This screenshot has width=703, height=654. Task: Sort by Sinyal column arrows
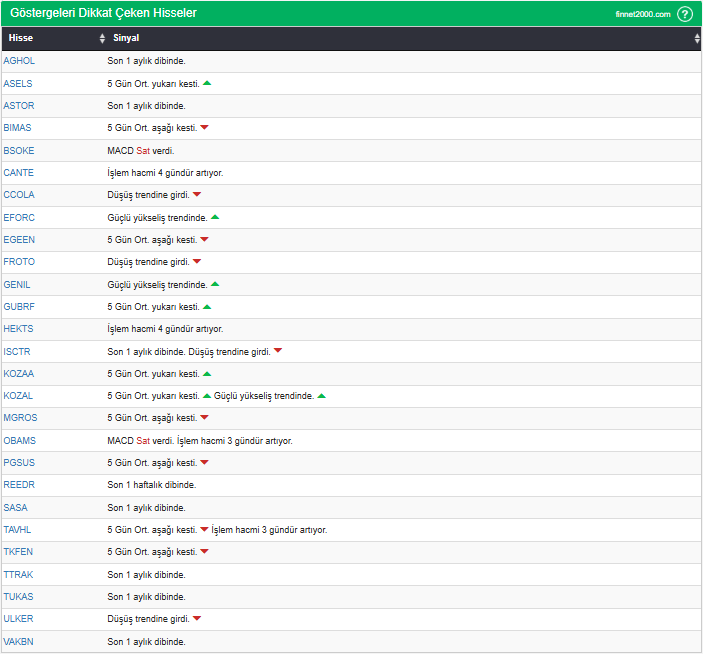tap(697, 38)
